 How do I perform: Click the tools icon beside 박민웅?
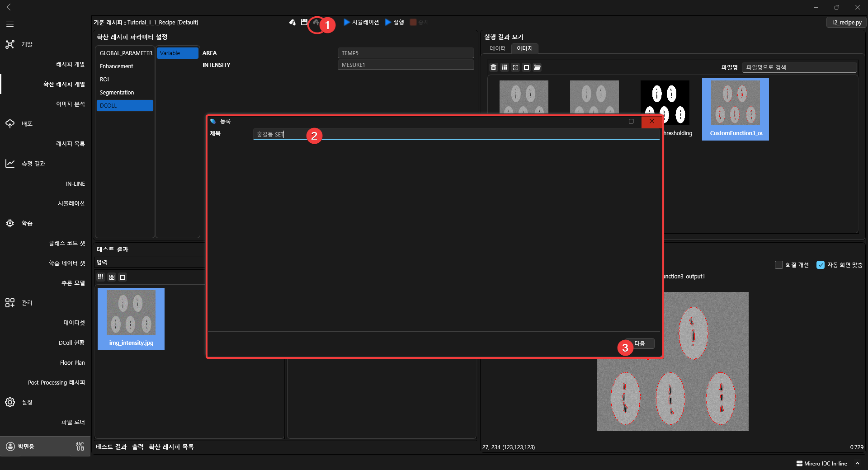coord(80,446)
